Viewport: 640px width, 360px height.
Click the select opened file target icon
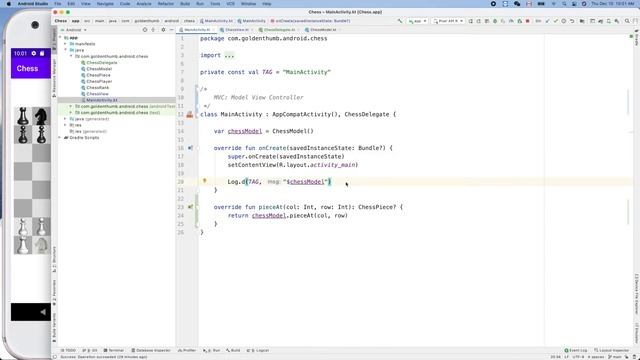[144, 30]
